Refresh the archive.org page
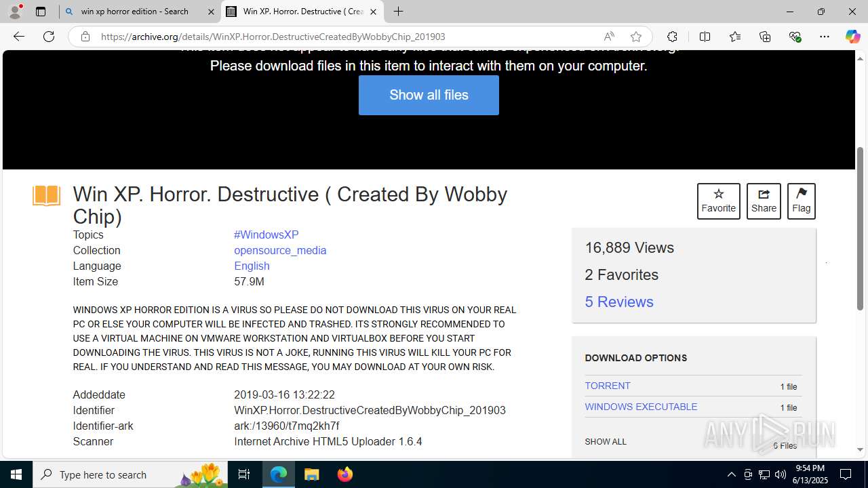This screenshot has width=868, height=488. coord(49,37)
